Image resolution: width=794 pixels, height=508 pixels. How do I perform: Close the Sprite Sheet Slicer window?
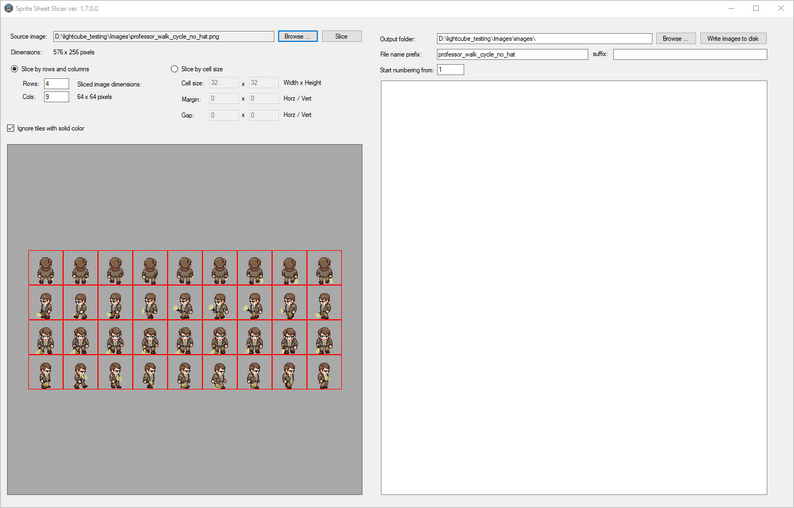[780, 8]
